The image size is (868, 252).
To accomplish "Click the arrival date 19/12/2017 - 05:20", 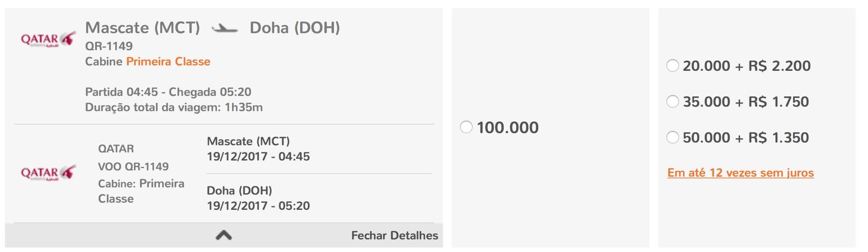I will point(259,206).
